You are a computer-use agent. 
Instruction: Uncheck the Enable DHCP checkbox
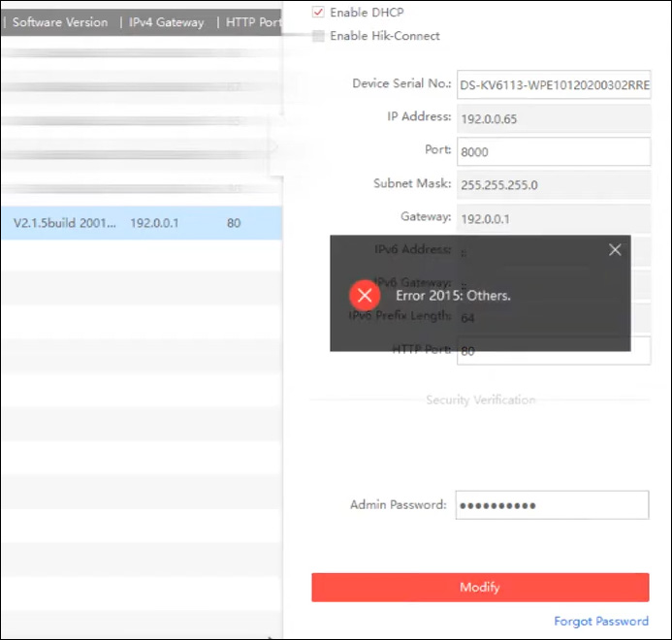pyautogui.click(x=318, y=12)
